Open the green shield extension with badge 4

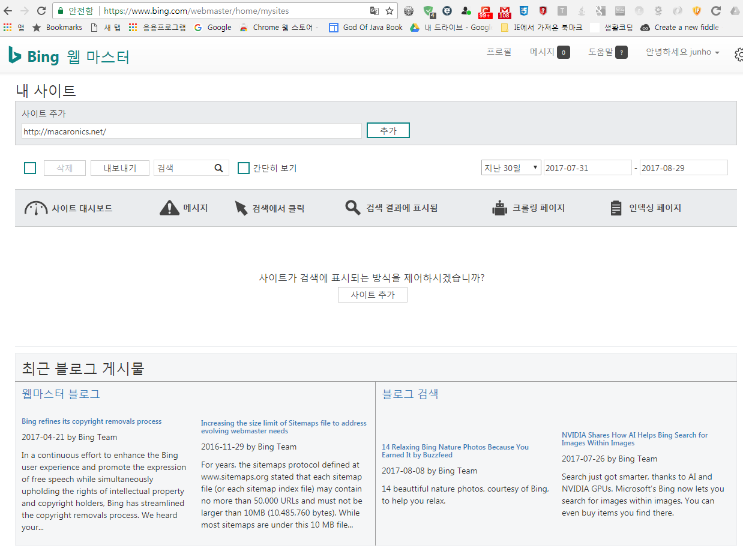click(x=429, y=11)
